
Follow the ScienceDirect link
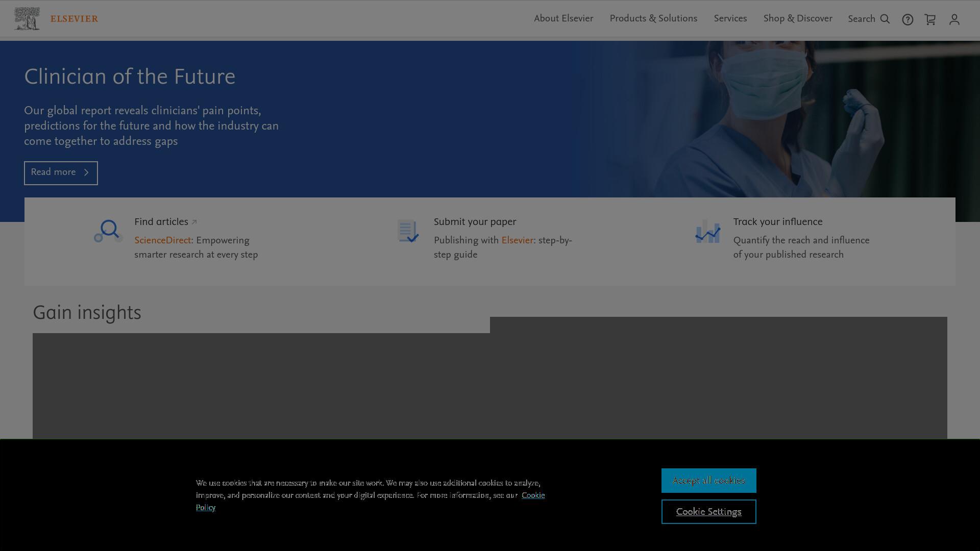[162, 240]
